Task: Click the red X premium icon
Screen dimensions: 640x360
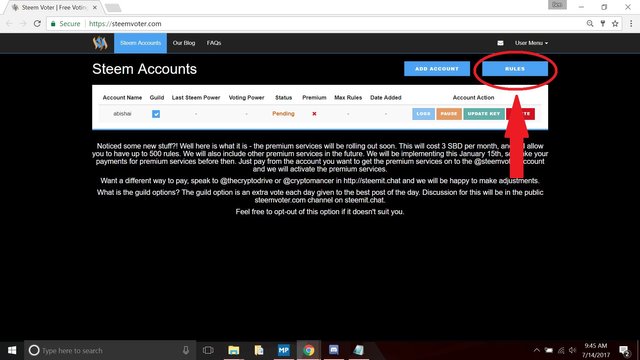Action: click(x=314, y=114)
